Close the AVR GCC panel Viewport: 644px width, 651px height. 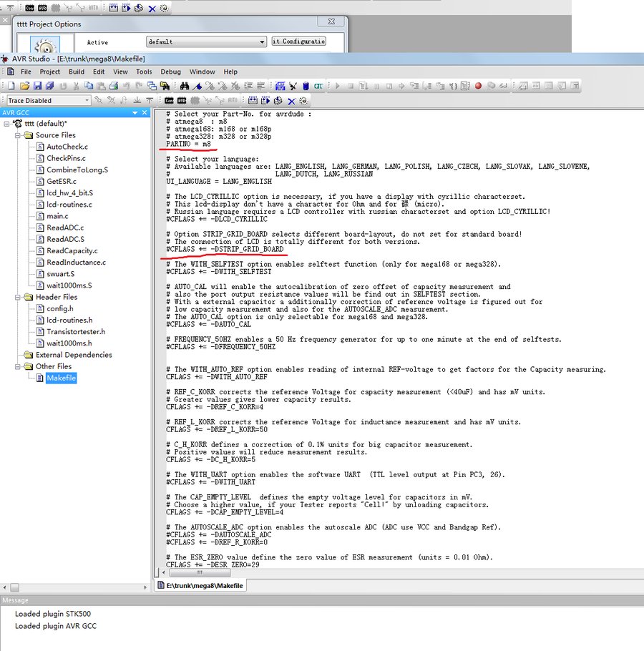tap(145, 112)
